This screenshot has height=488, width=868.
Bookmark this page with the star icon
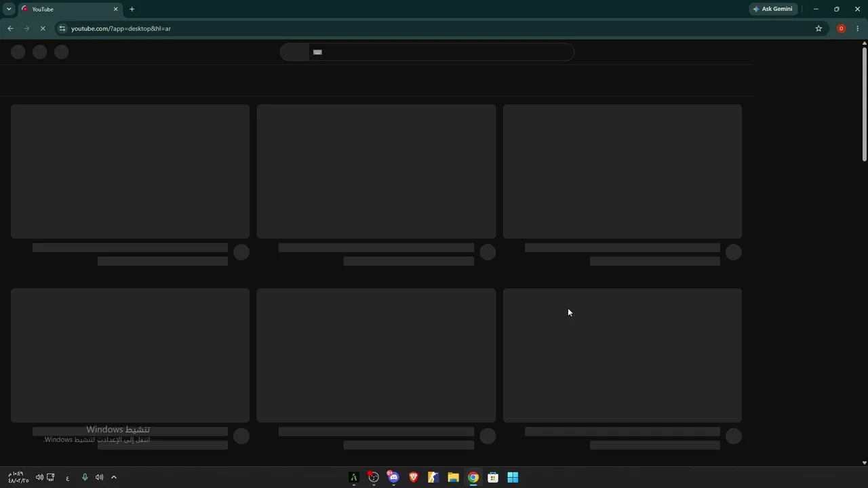(x=818, y=28)
